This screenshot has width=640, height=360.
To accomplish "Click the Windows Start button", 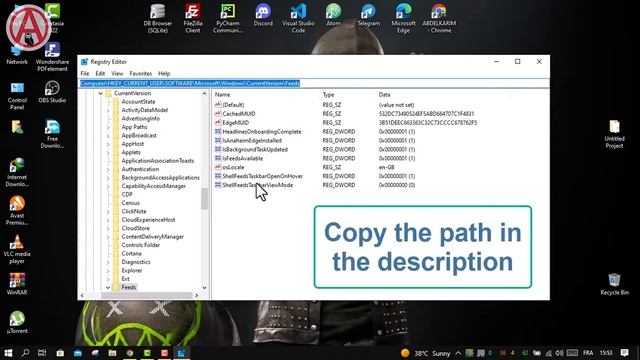I will (8, 353).
